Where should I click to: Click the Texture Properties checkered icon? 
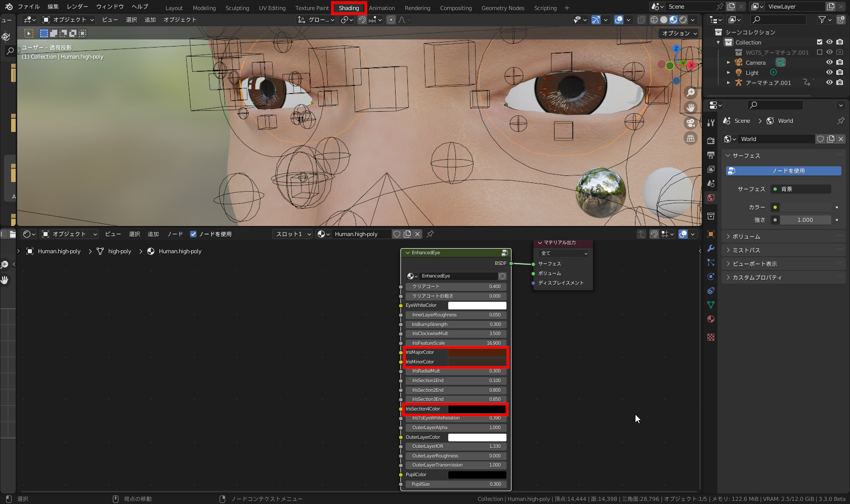click(x=710, y=337)
